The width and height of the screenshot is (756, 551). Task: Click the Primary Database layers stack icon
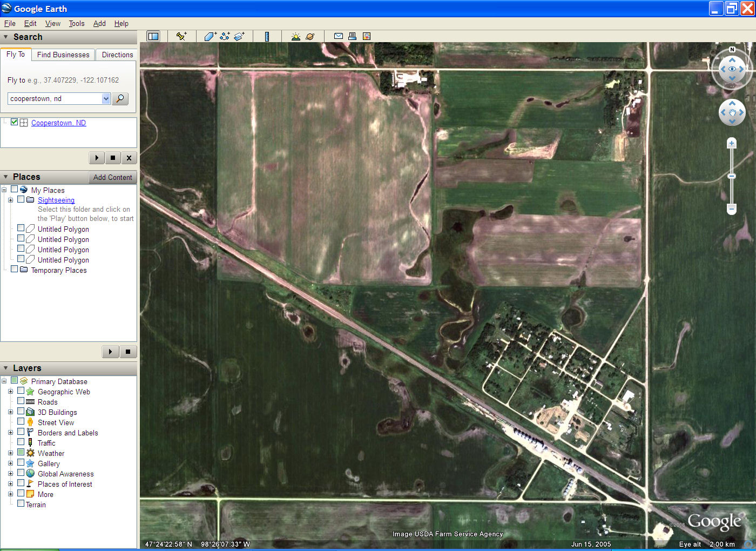pos(24,381)
